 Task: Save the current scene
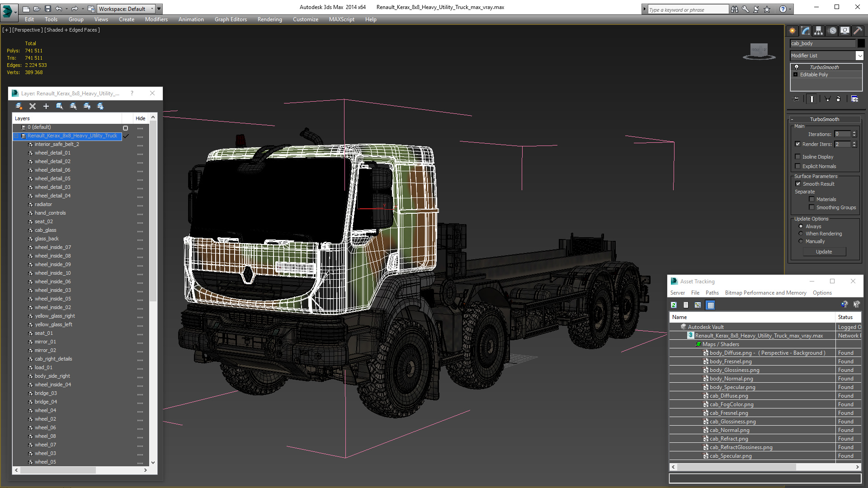coord(47,9)
